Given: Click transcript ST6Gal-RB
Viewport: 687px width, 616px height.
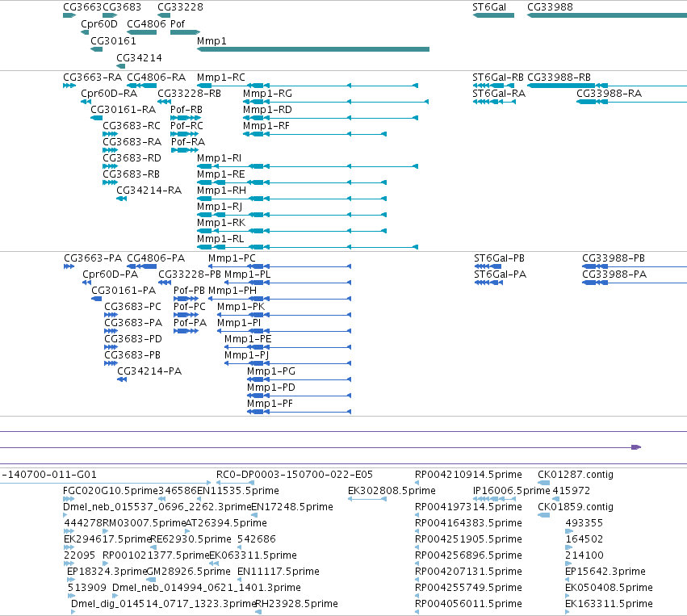Looking at the screenshot, I should 494,86.
